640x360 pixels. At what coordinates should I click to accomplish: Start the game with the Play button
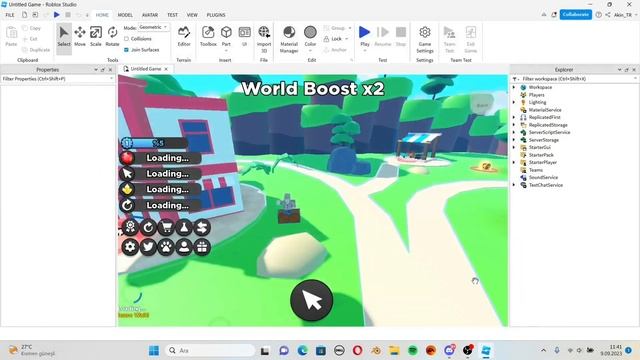click(364, 36)
